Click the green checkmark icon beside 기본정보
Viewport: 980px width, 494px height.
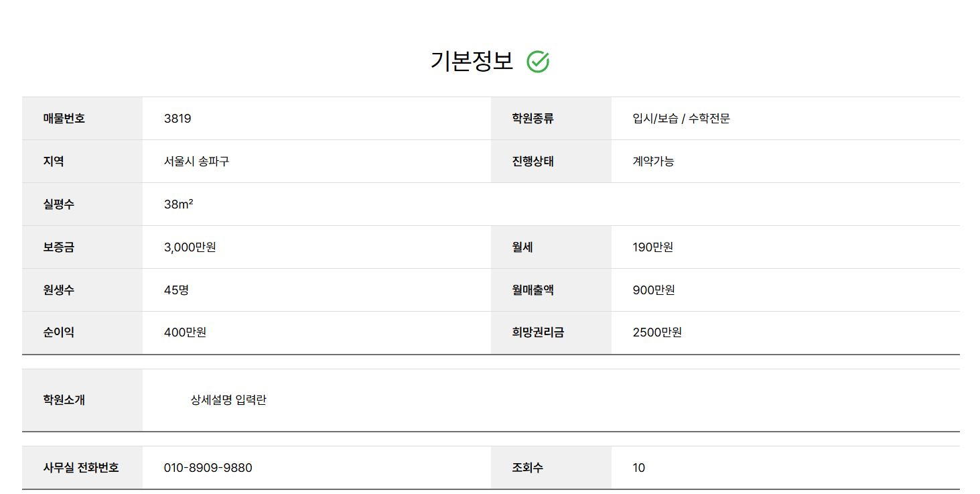click(538, 62)
